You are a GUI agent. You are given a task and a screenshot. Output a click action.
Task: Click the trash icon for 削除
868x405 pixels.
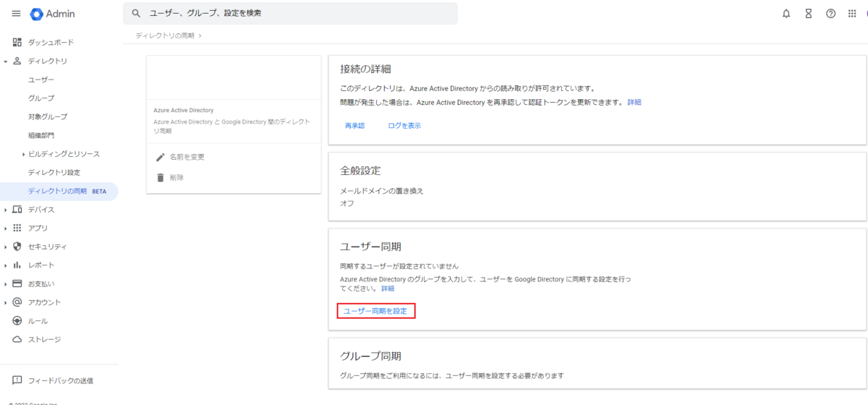click(161, 177)
